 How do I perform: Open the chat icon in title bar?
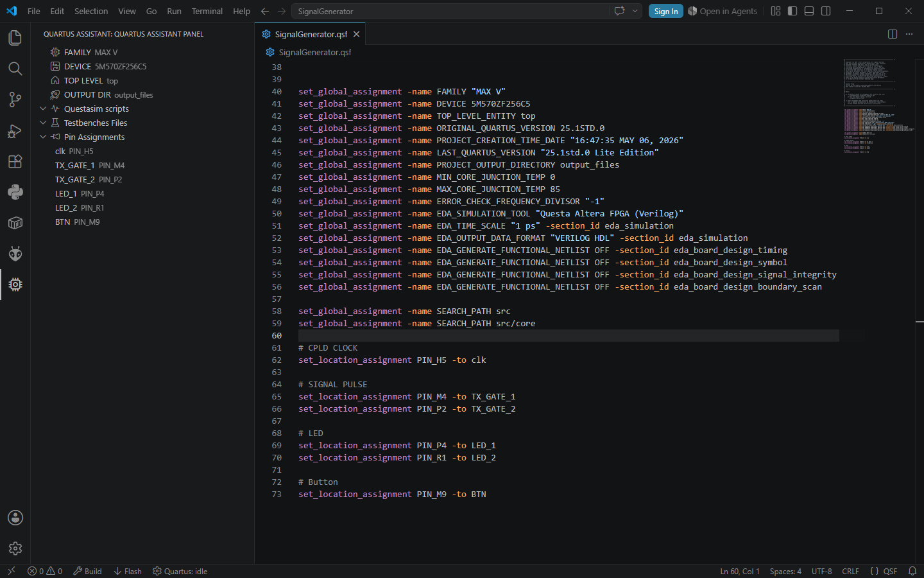click(619, 11)
